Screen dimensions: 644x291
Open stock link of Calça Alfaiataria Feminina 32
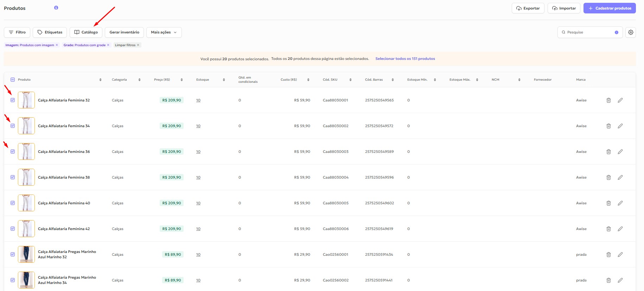coord(198,100)
